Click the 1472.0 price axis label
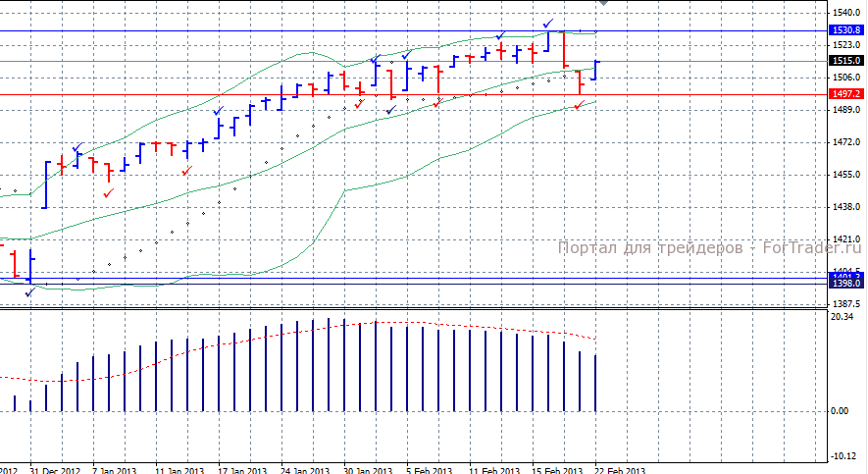Viewport: 868px width, 474px height. point(847,142)
